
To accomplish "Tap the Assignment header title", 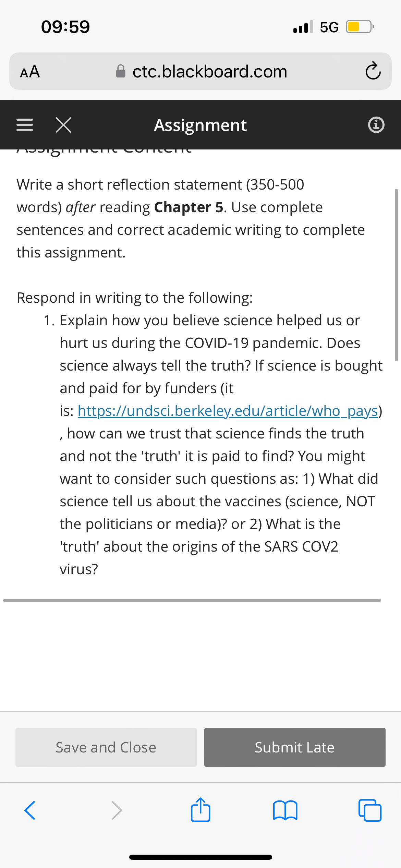I will pyautogui.click(x=200, y=125).
